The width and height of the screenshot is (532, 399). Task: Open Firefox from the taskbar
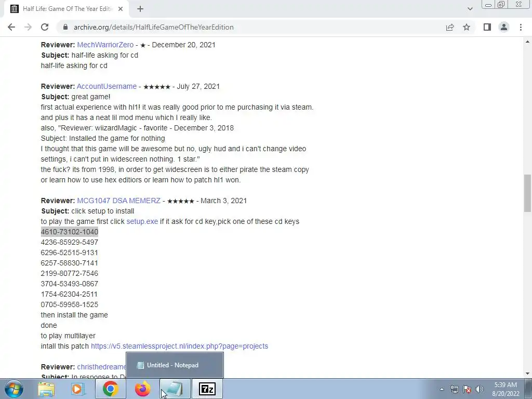[142, 389]
